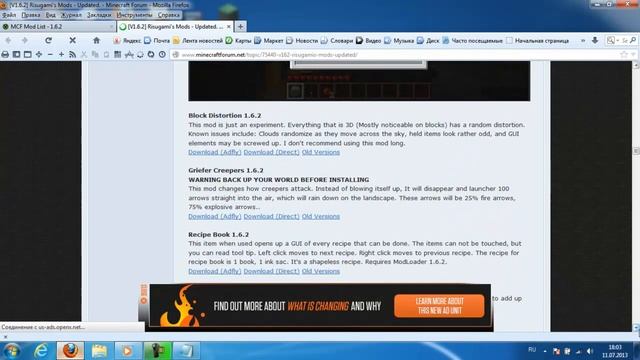Click Firefox icon in the taskbar
The image size is (640, 360).
70,351
